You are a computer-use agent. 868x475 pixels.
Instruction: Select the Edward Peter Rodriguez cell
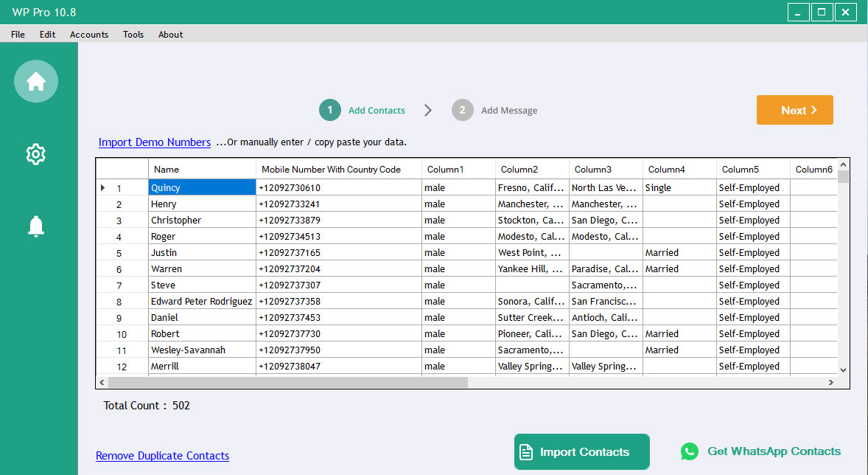202,302
